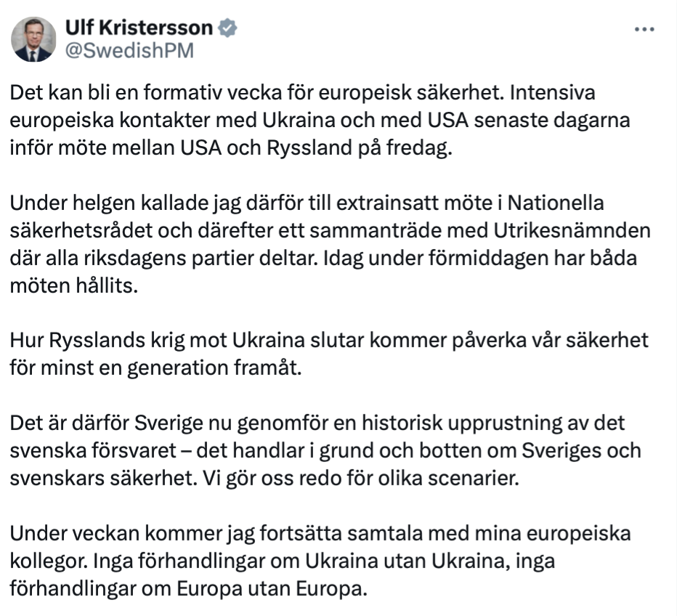The image size is (677, 616).
Task: Open the @SwedishPM handle link
Action: pyautogui.click(x=129, y=51)
